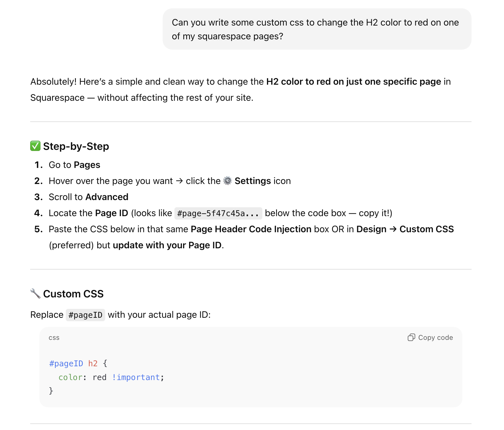Click the Page Header Code Injection bold text
This screenshot has width=504, height=430.
pyautogui.click(x=251, y=229)
